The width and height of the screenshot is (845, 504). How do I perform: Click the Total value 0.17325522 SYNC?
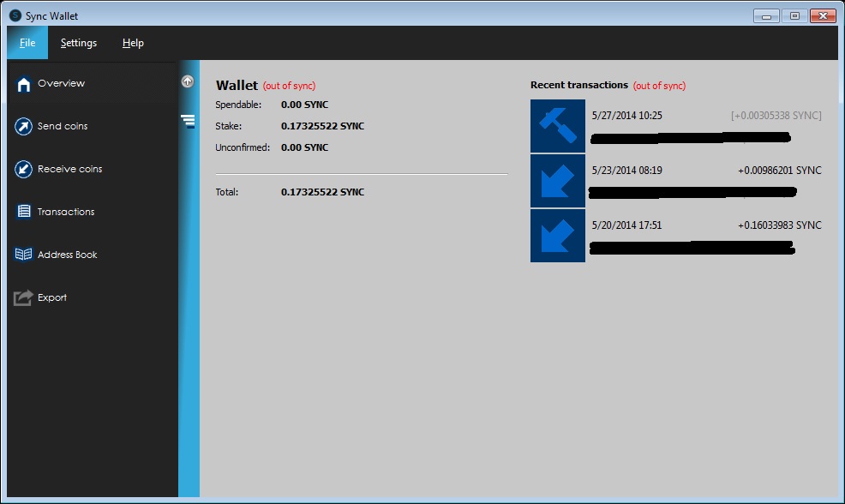[x=323, y=192]
